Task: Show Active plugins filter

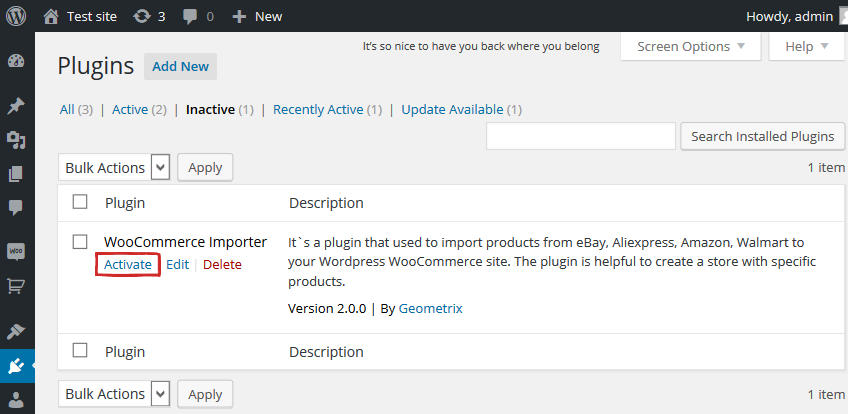Action: [130, 110]
